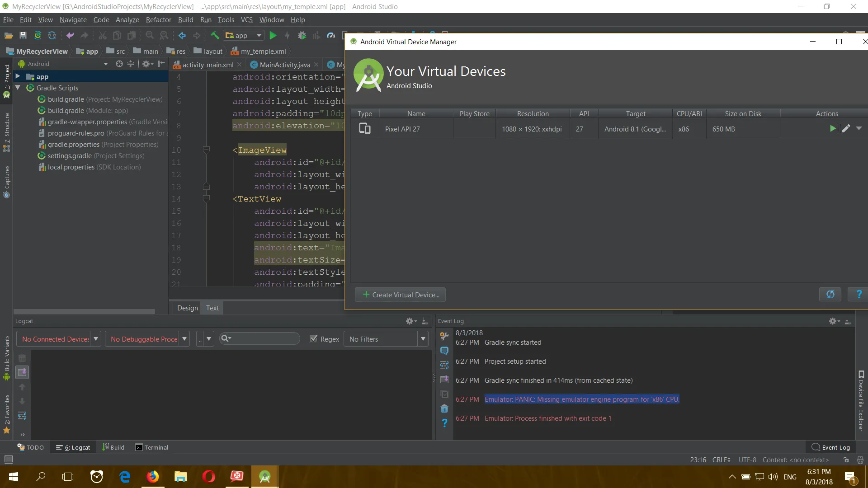868x488 pixels.
Task: Open the No Filters dropdown
Action: pos(386,339)
